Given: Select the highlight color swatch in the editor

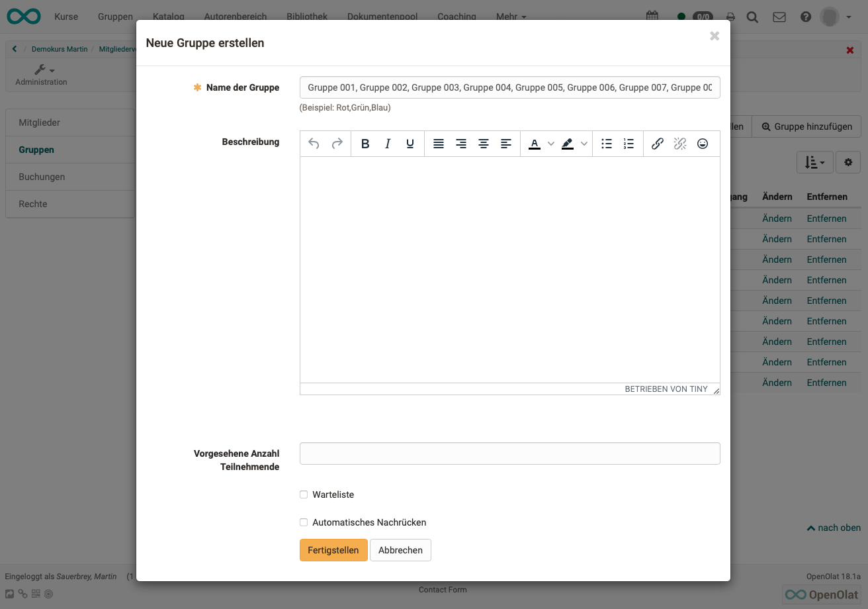Looking at the screenshot, I should pyautogui.click(x=568, y=143).
